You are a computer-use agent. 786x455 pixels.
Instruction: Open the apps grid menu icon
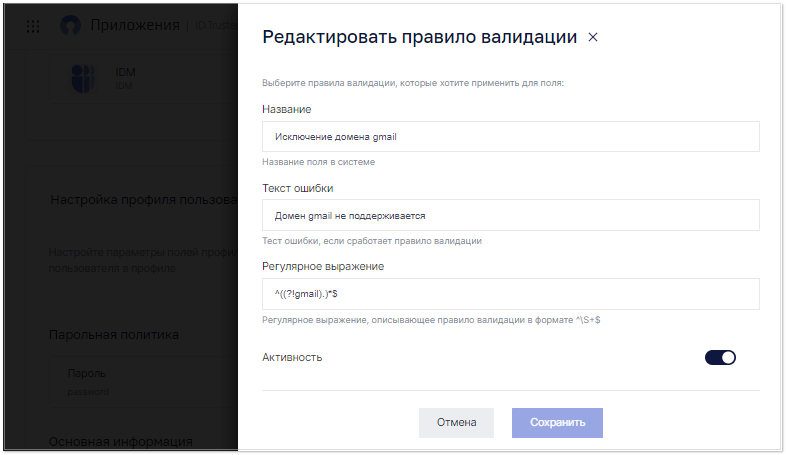point(33,26)
